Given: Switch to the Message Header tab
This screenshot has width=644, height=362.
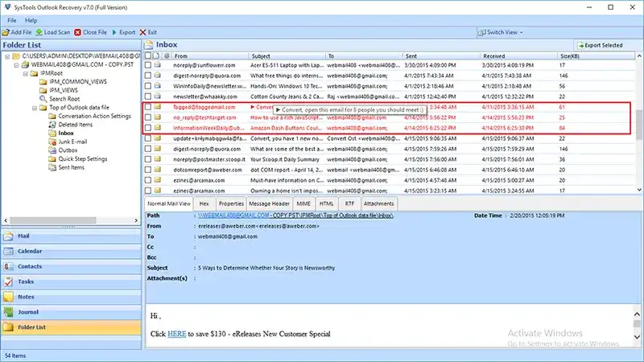Looking at the screenshot, I should click(x=269, y=204).
